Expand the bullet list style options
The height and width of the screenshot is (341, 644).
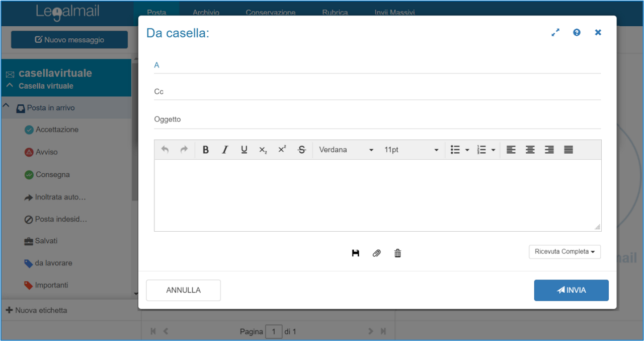[x=467, y=150]
